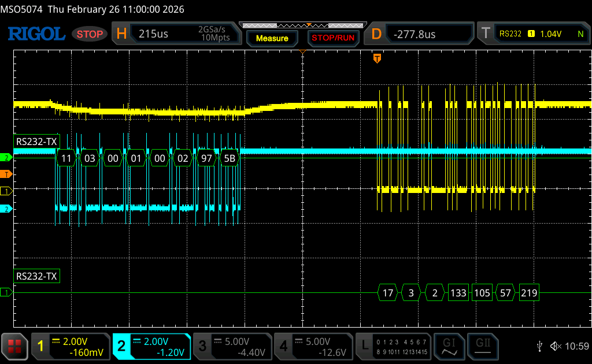592x364 pixels.
Task: Click the GII signal generator icon
Action: (482, 346)
